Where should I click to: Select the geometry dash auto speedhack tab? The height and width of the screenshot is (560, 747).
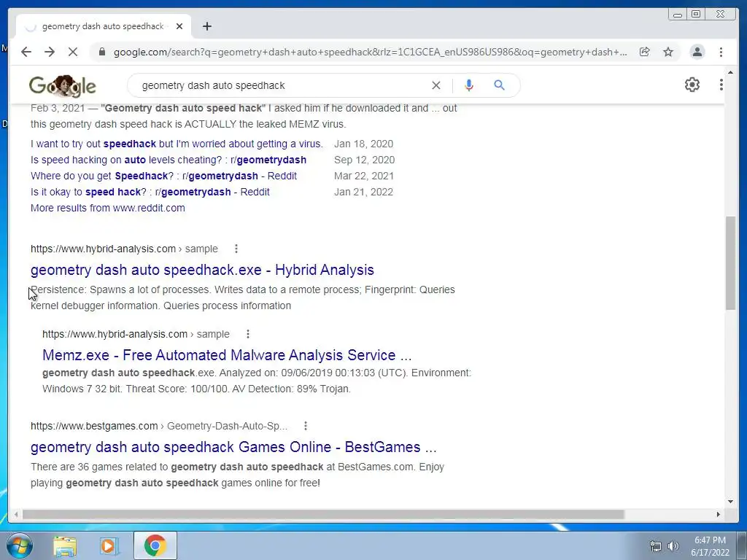click(104, 26)
